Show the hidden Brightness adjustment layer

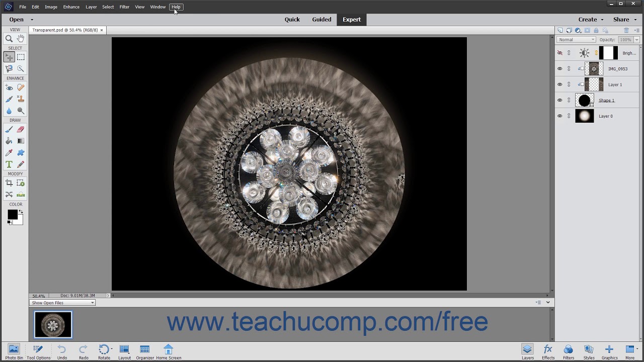click(x=560, y=53)
